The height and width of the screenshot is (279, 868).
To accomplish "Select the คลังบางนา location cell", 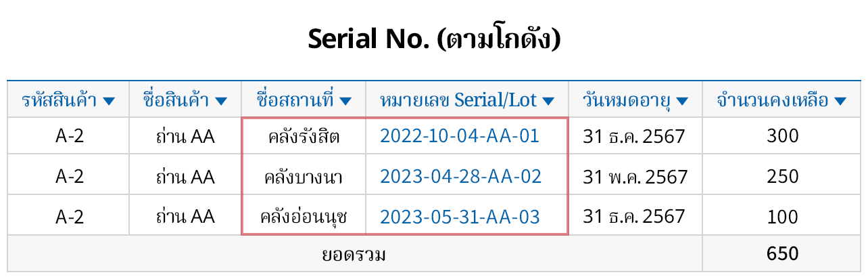I will pos(304,177).
